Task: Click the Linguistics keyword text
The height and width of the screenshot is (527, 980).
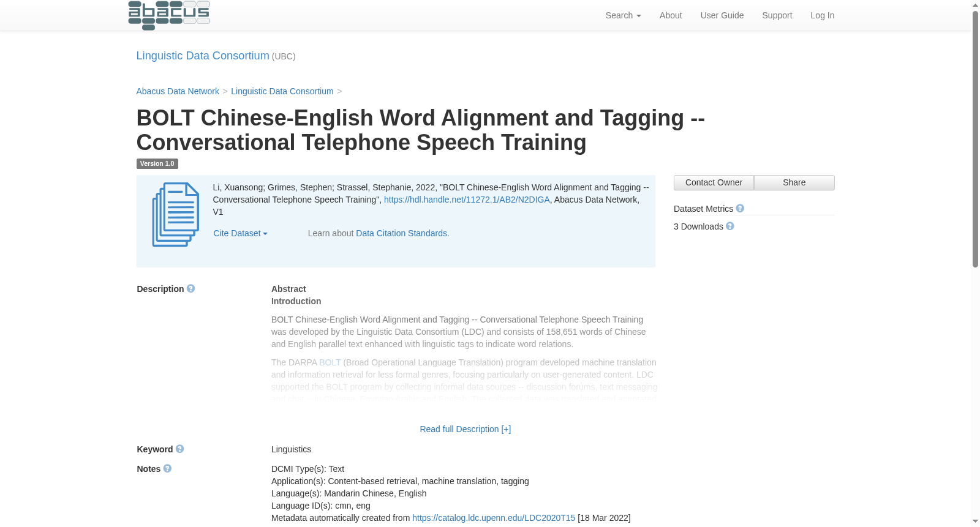Action: click(291, 449)
